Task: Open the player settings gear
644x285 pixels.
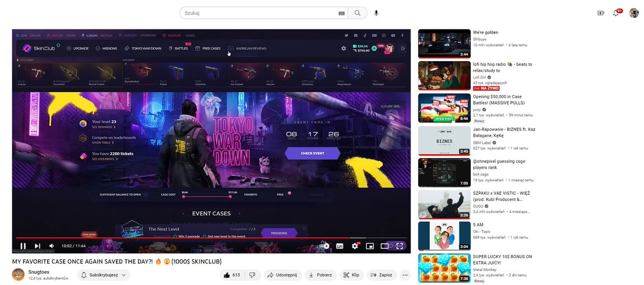Action: click(x=355, y=246)
